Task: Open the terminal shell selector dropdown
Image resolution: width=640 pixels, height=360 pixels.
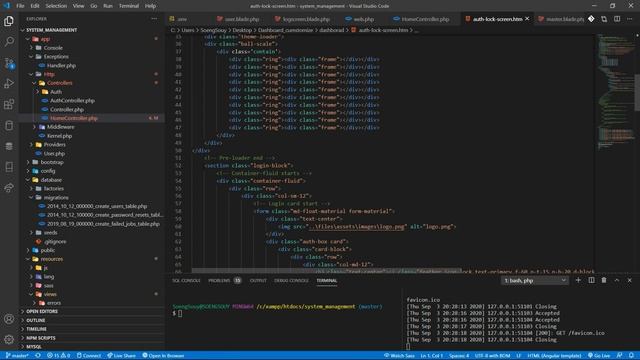Action: 534,280
